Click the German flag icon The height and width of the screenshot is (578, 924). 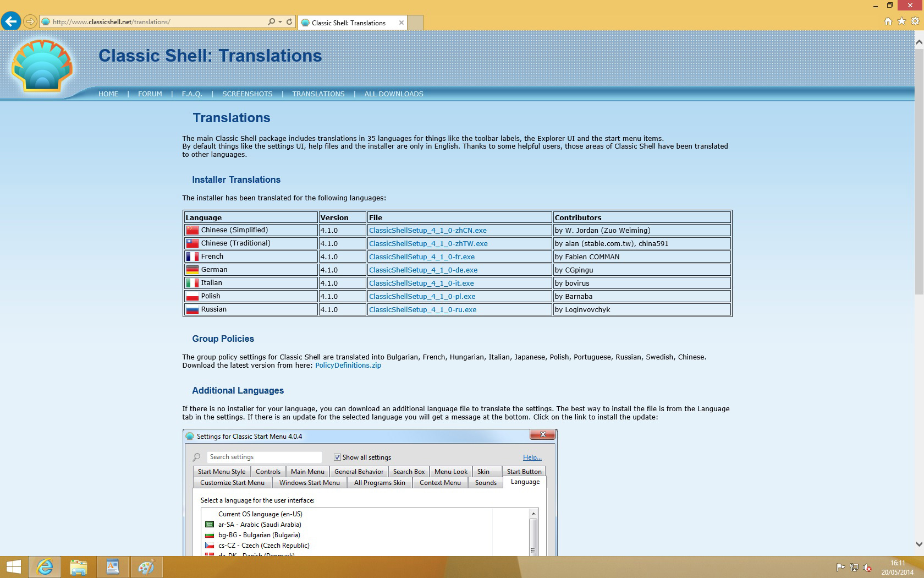pyautogui.click(x=192, y=270)
